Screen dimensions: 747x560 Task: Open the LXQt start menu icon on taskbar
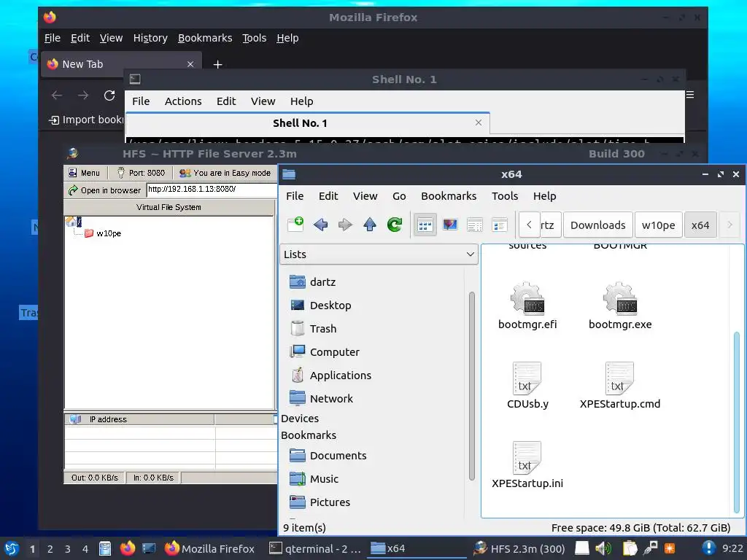(12, 548)
